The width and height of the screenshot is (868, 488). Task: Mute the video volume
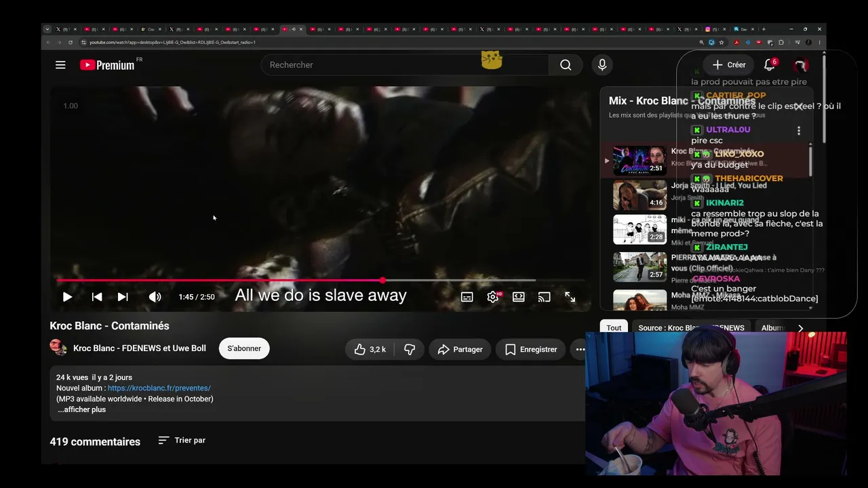pos(155,297)
